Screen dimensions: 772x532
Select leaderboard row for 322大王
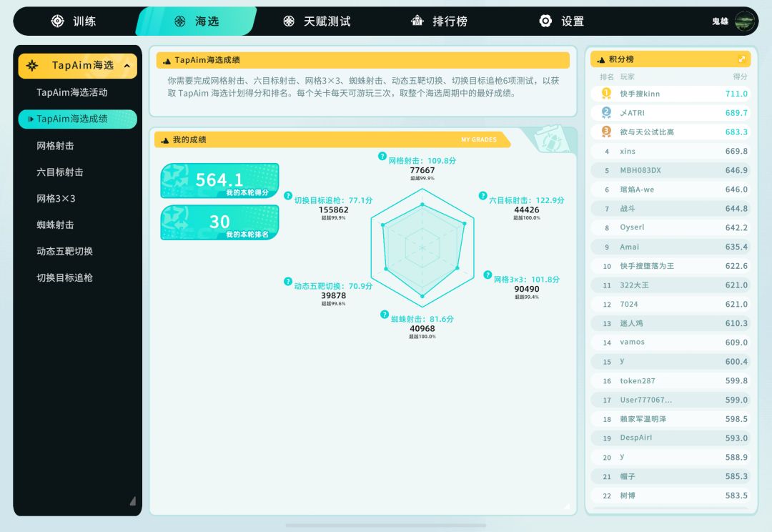point(670,285)
